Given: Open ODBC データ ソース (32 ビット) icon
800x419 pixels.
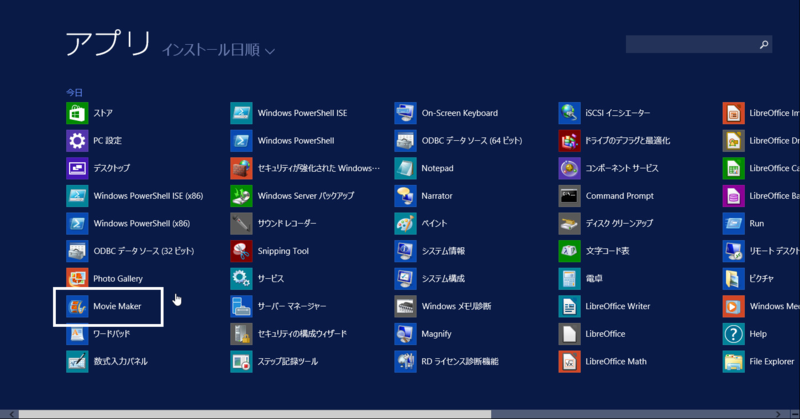Looking at the screenshot, I should tap(77, 251).
